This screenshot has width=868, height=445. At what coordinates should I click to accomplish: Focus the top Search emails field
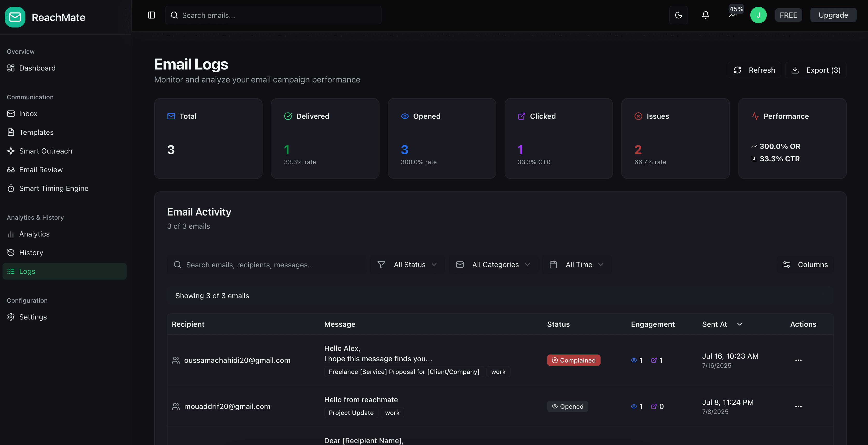coord(273,15)
